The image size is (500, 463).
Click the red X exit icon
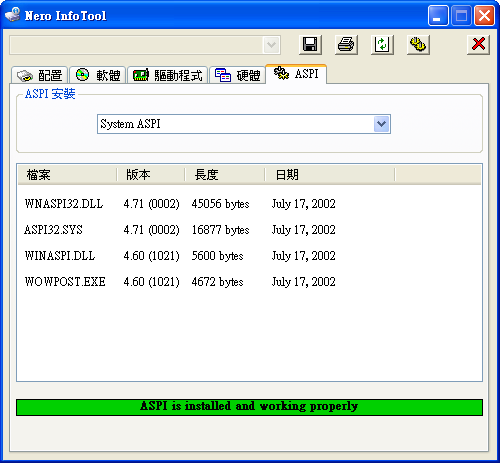[x=478, y=44]
